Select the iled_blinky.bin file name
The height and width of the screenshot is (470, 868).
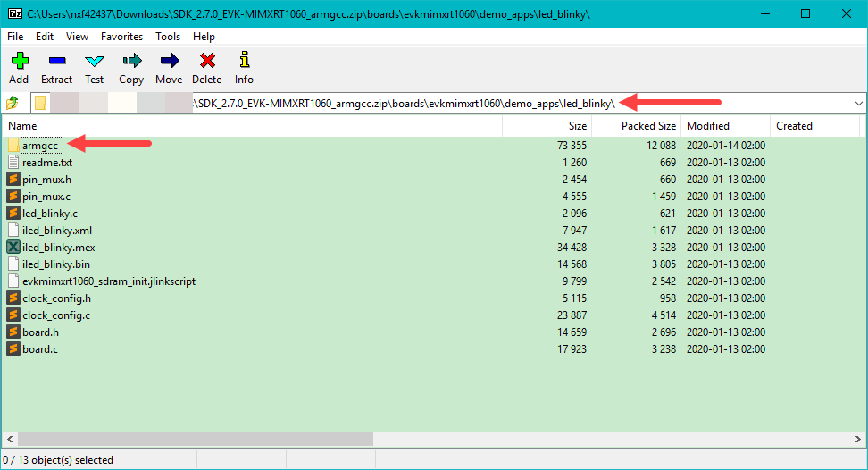tap(56, 264)
